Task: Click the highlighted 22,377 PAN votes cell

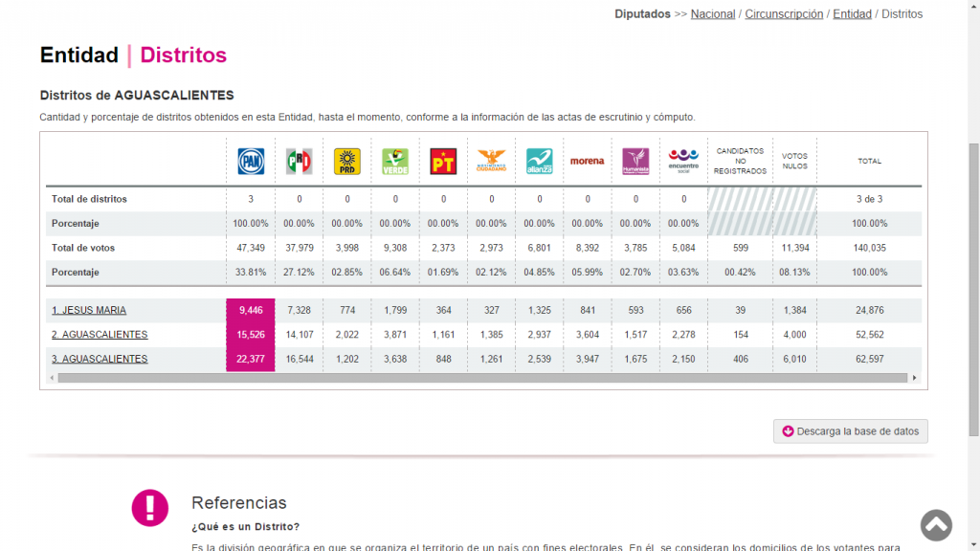Action: tap(251, 359)
